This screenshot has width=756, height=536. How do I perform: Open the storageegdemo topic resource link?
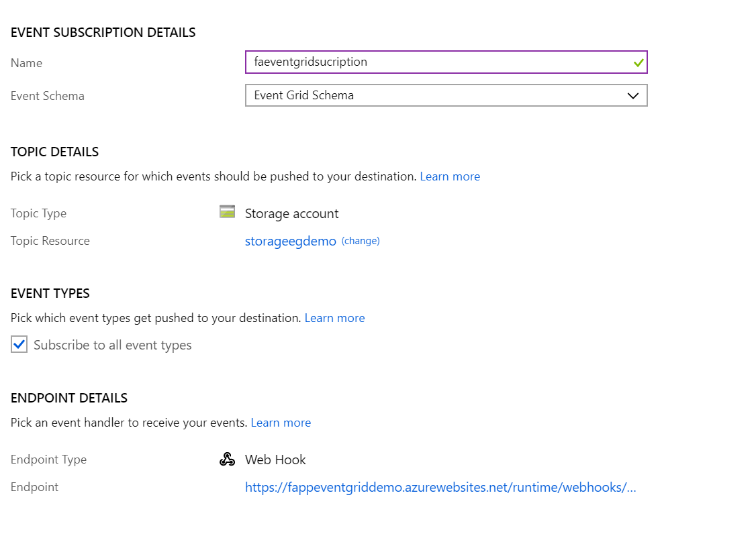click(290, 242)
